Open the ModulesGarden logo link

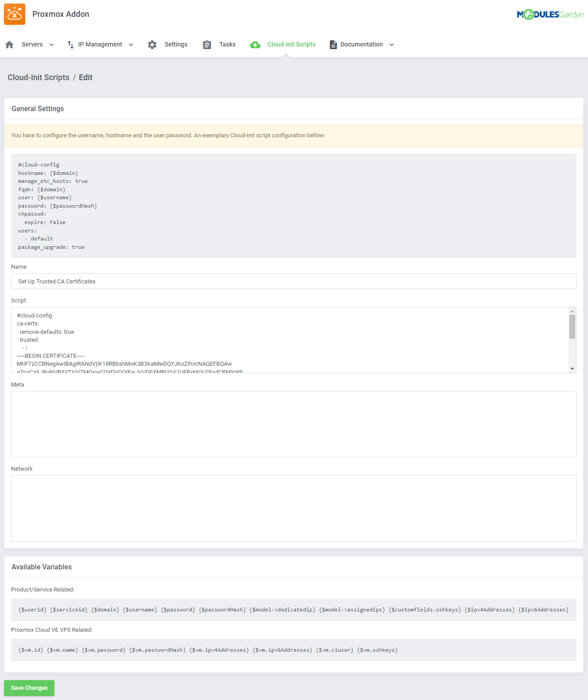(x=550, y=15)
